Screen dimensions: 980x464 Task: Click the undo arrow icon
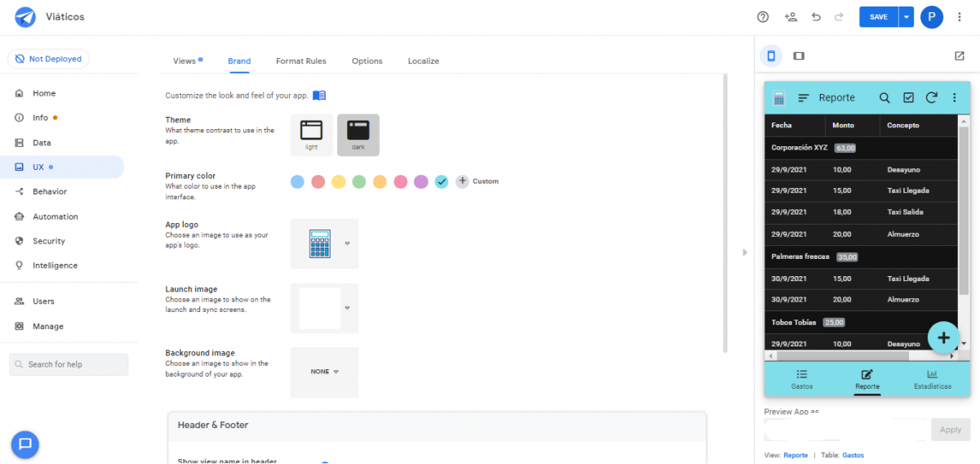(816, 17)
